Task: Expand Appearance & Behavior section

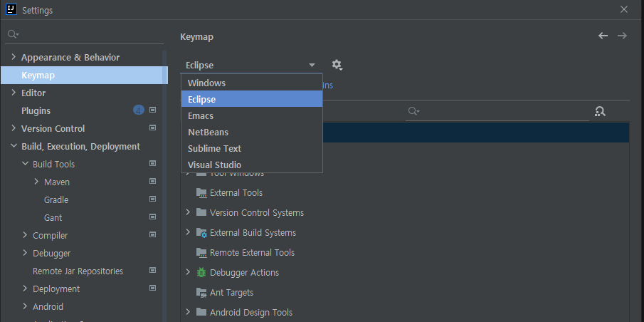Action: (x=14, y=57)
